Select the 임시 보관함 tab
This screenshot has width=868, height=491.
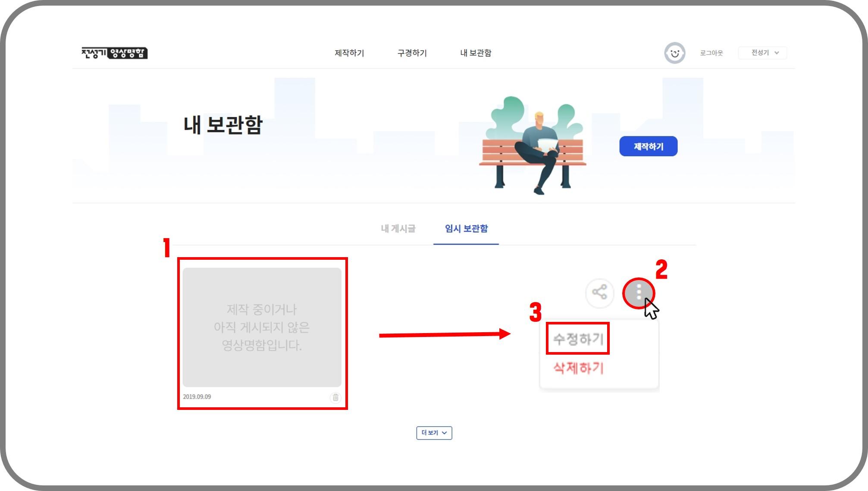point(466,229)
